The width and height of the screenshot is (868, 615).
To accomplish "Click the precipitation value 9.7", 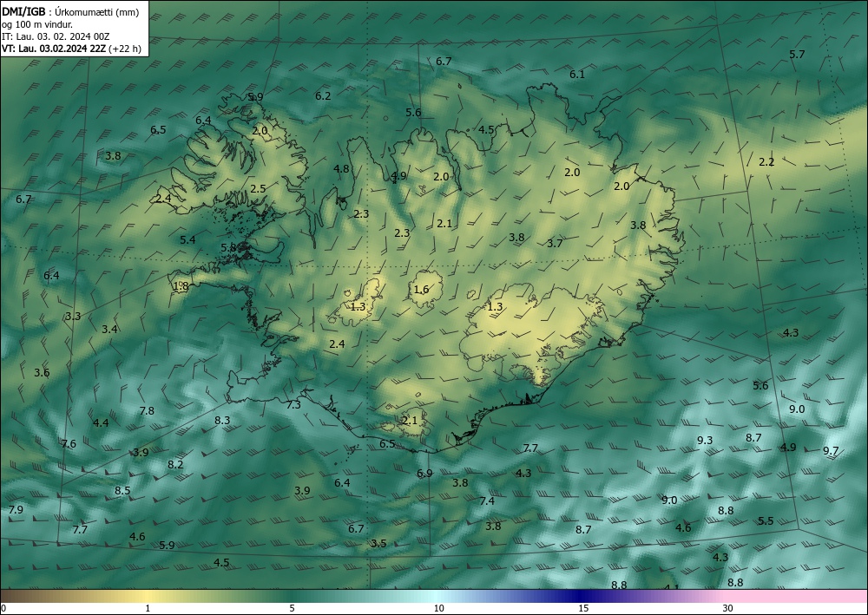I will (831, 451).
